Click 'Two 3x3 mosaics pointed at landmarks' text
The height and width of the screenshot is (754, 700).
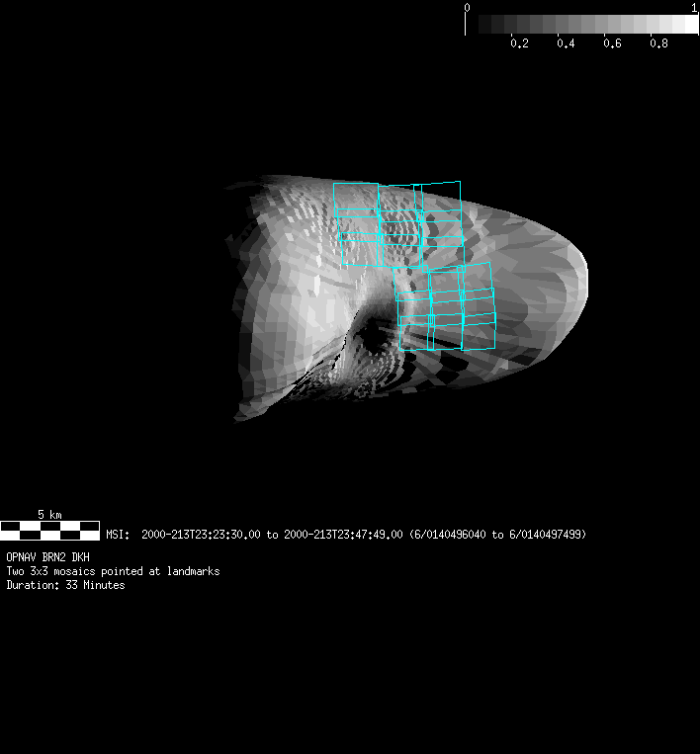pos(113,571)
